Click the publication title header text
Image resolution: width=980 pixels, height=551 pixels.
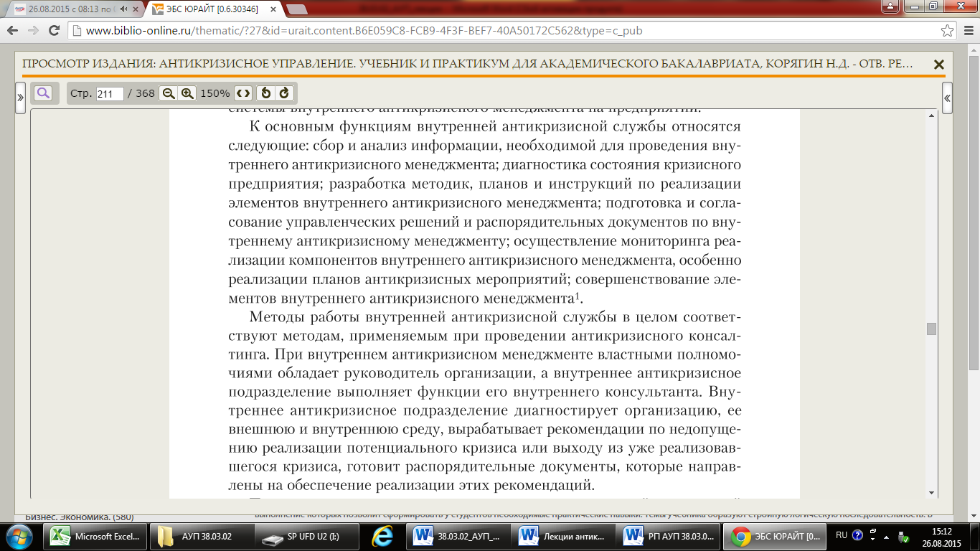coord(468,65)
